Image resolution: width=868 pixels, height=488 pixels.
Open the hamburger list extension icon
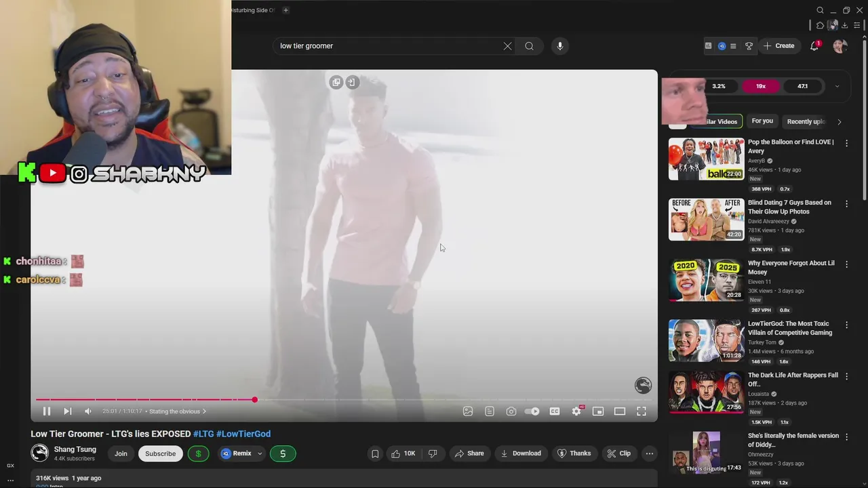[733, 46]
